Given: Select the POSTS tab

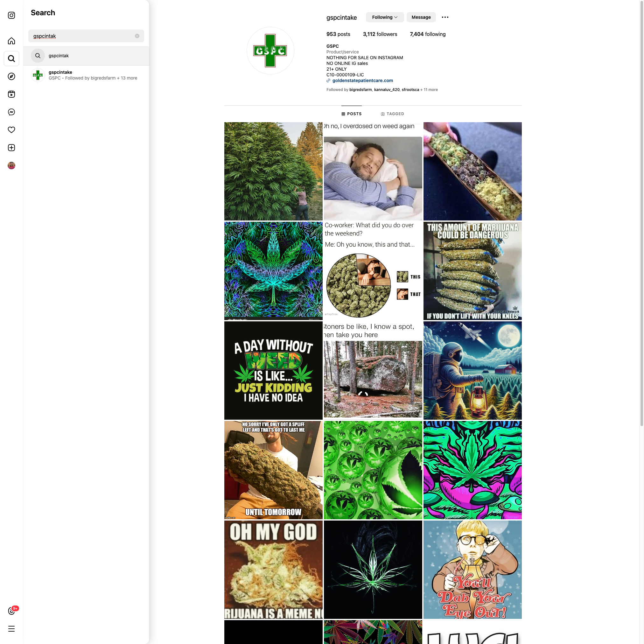Looking at the screenshot, I should [x=352, y=114].
